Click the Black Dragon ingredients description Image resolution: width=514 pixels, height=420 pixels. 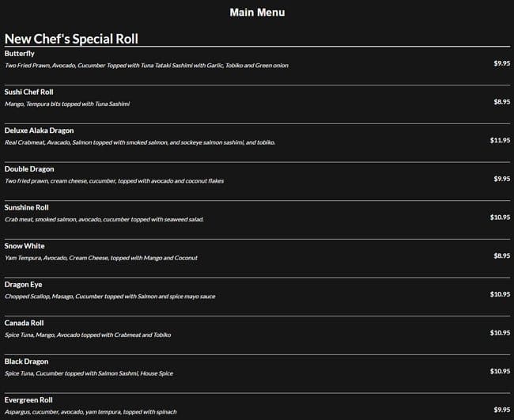tap(89, 373)
